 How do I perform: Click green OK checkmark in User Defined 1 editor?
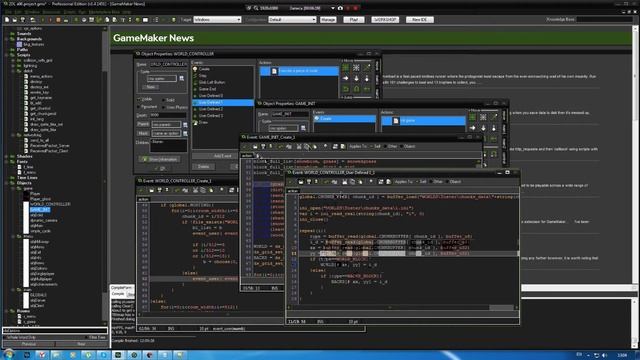[291, 182]
